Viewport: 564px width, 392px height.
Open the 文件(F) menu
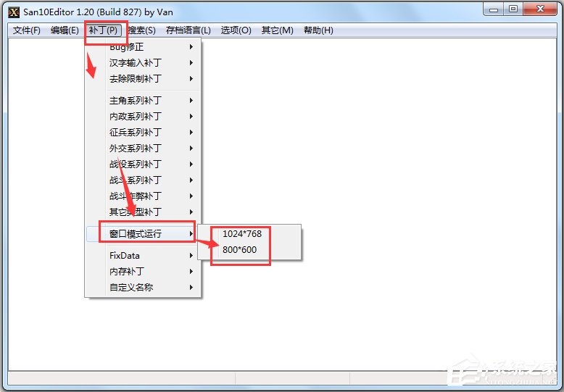coord(27,30)
